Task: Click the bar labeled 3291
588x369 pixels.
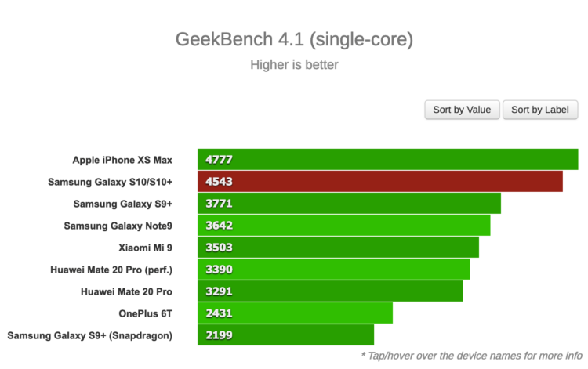Action: coord(330,291)
